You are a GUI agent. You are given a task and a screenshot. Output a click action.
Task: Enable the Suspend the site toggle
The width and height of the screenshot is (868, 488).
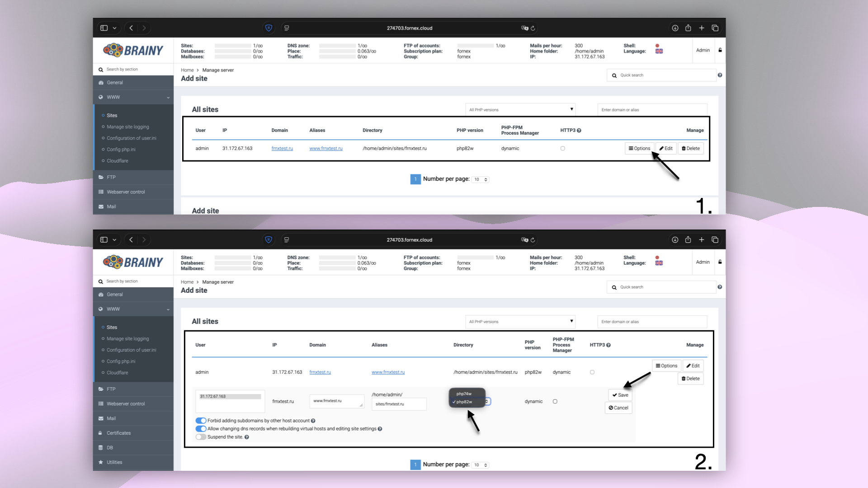click(201, 437)
